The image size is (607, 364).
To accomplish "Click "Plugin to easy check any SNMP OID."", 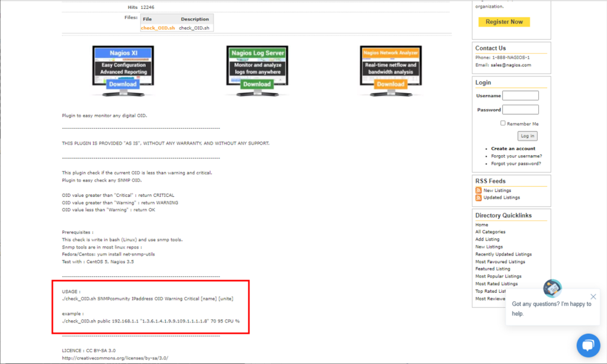I will 102,180.
